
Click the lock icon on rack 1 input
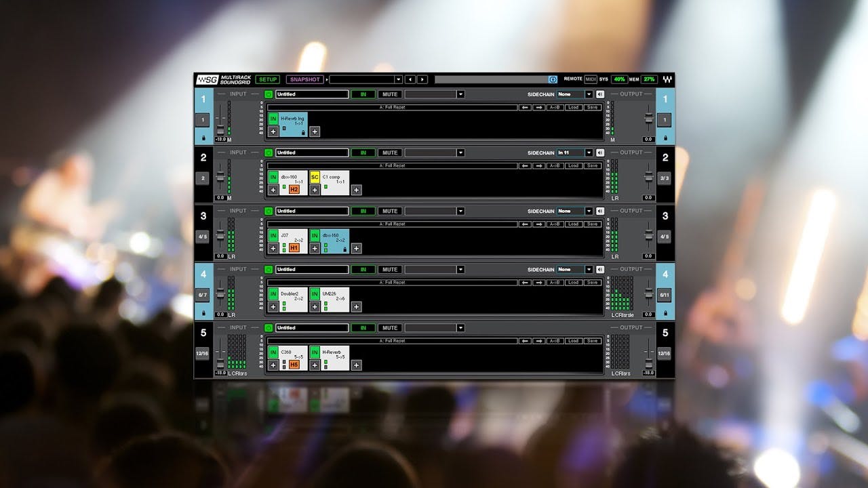[x=203, y=138]
